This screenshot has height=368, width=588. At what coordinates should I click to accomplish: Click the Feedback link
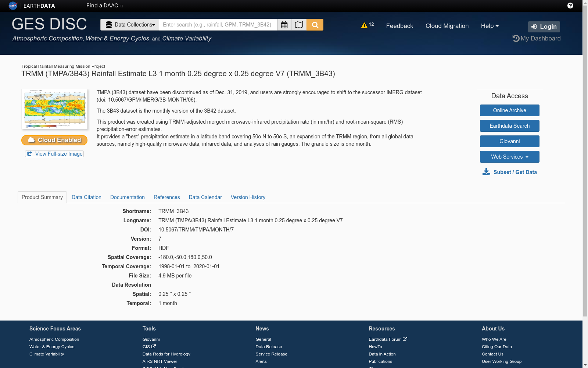(x=399, y=26)
